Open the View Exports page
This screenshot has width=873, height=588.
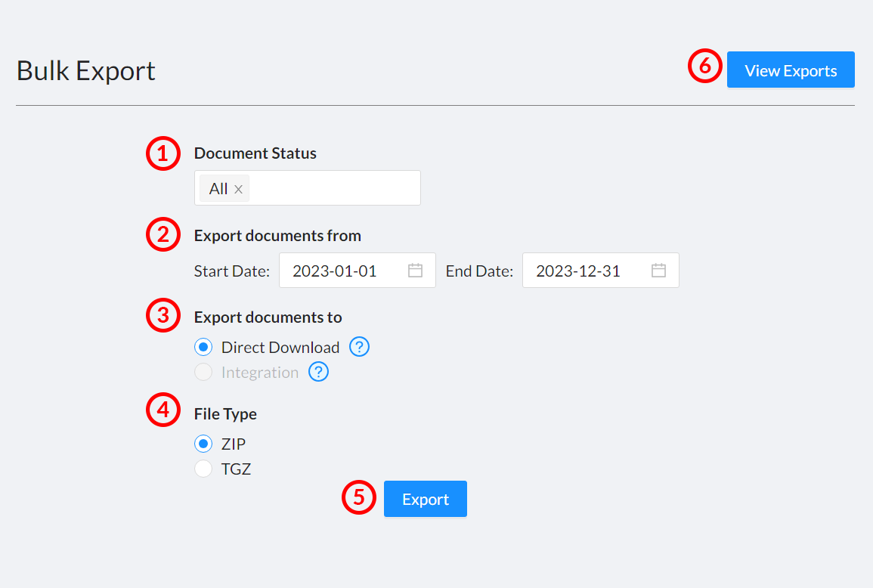(x=791, y=70)
